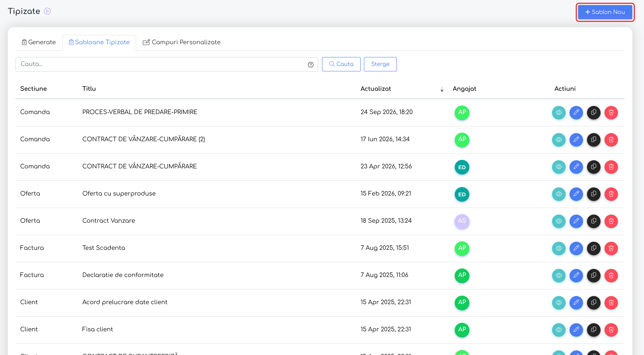Preview the 23 Apr 2026 contract with eye icon
644x355 pixels.
coord(558,167)
